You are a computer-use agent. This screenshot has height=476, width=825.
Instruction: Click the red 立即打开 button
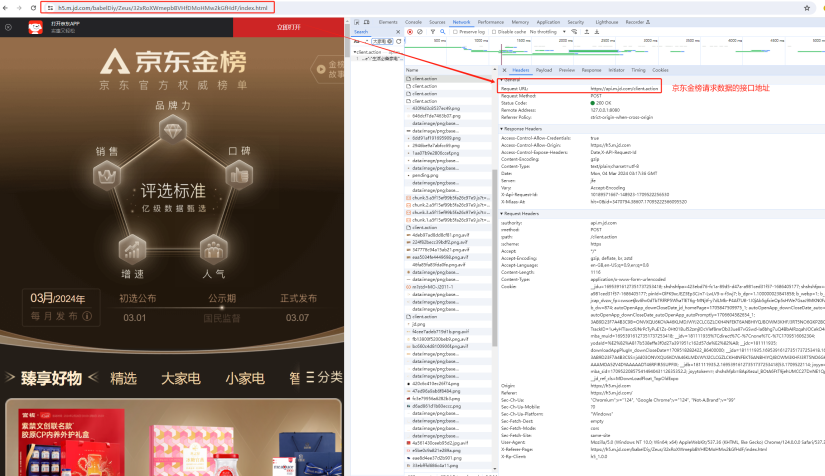(x=288, y=27)
